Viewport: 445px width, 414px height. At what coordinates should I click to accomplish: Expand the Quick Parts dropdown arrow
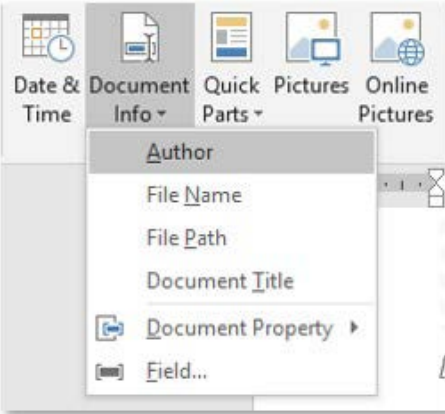click(x=258, y=113)
